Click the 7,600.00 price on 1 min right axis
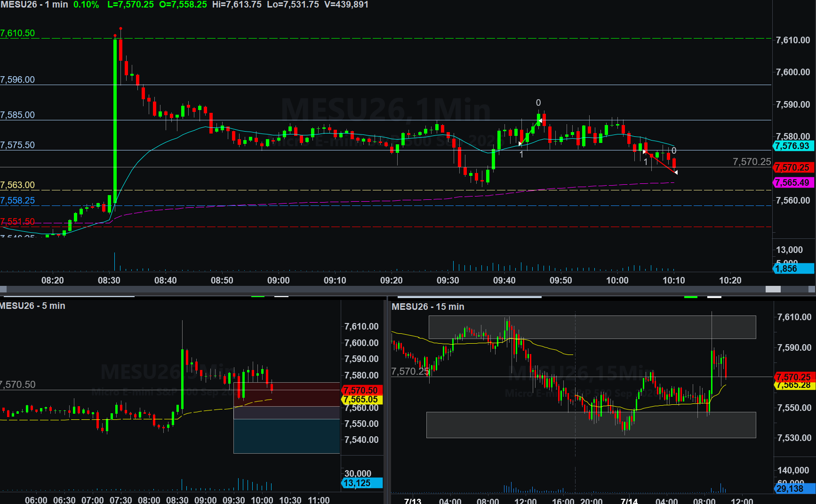This screenshot has width=816, height=504. point(793,72)
